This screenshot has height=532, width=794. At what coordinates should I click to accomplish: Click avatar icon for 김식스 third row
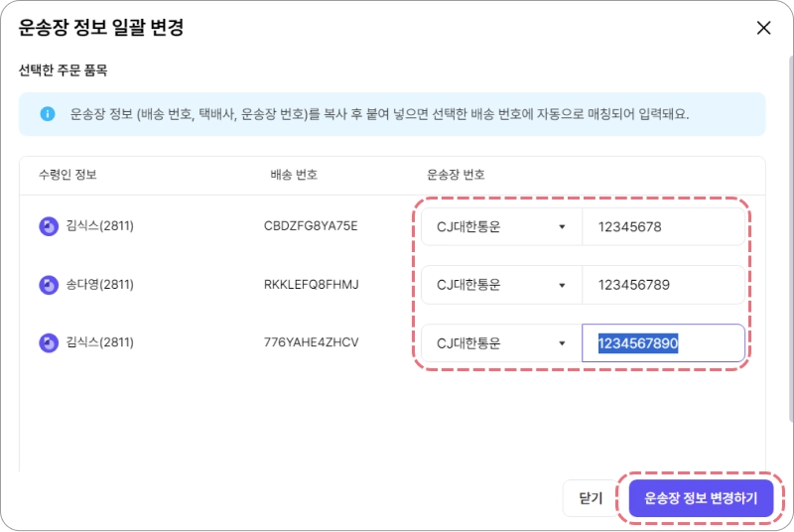pyautogui.click(x=49, y=343)
